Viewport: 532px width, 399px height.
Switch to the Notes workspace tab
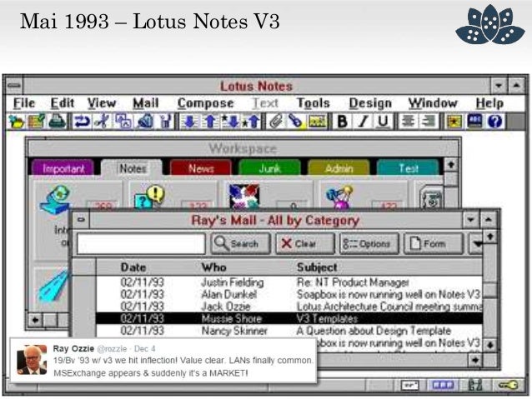coord(133,167)
